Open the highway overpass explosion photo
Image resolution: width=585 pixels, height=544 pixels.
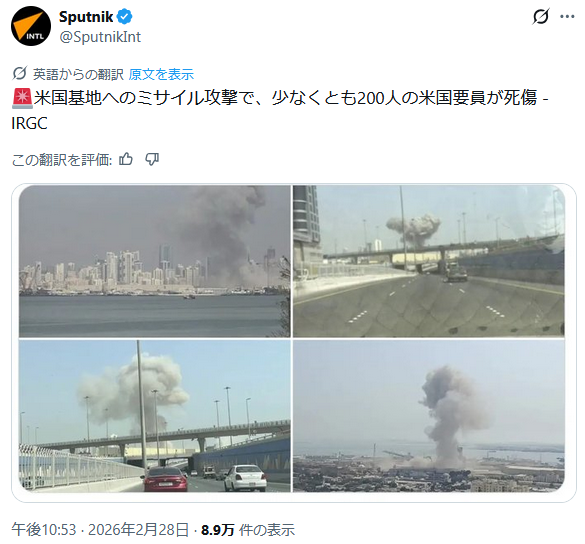[429, 261]
